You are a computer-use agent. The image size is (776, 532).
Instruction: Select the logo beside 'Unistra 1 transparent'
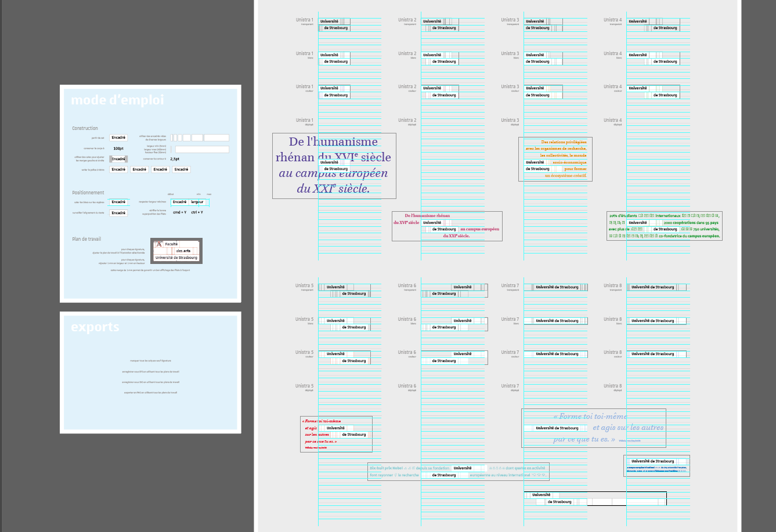[334, 24]
